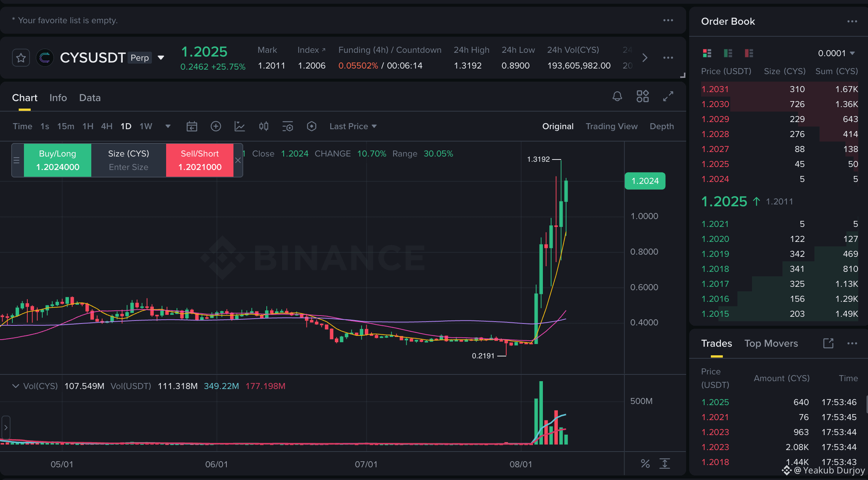The width and height of the screenshot is (868, 480).
Task: Select the 15m interval
Action: tap(66, 127)
